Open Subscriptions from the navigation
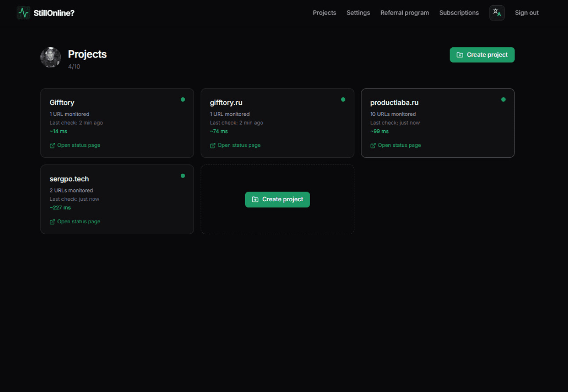 pos(459,13)
